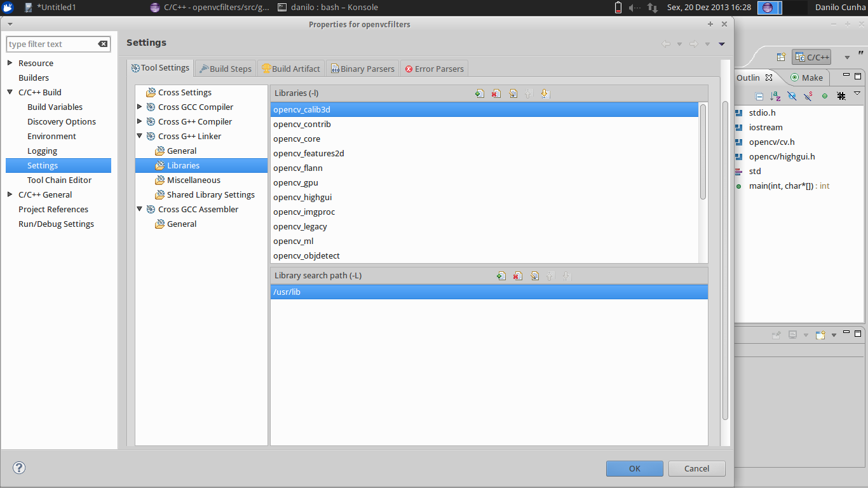Screen dimensions: 868x488
Task: Edit the selected entry in Libraries (-l)
Action: (513, 93)
